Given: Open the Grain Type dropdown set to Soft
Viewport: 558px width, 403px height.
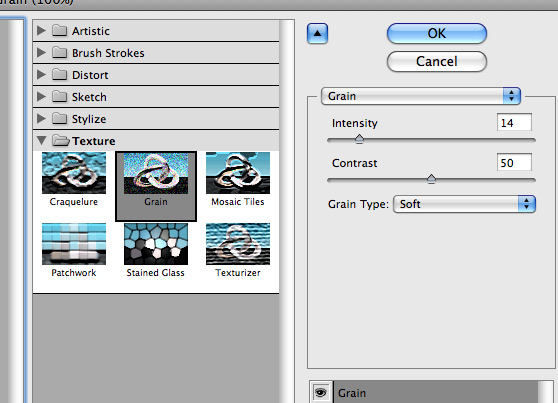Looking at the screenshot, I should point(464,204).
